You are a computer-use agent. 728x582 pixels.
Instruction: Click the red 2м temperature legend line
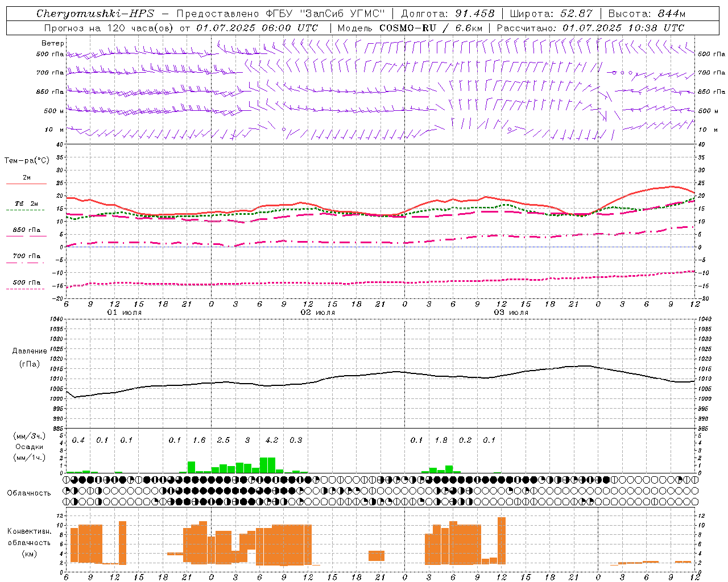26,184
